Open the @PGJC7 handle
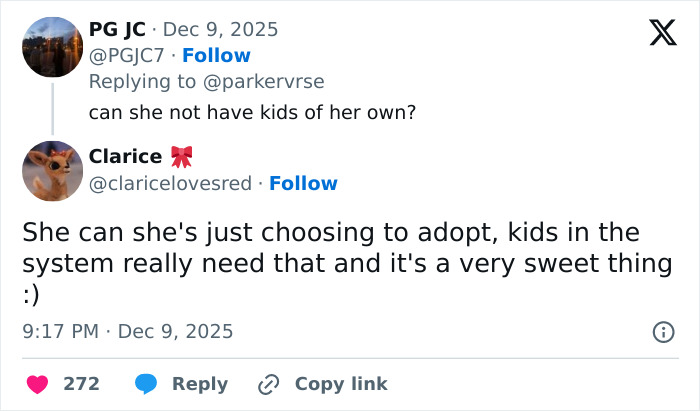This screenshot has width=700, height=411. [125, 55]
